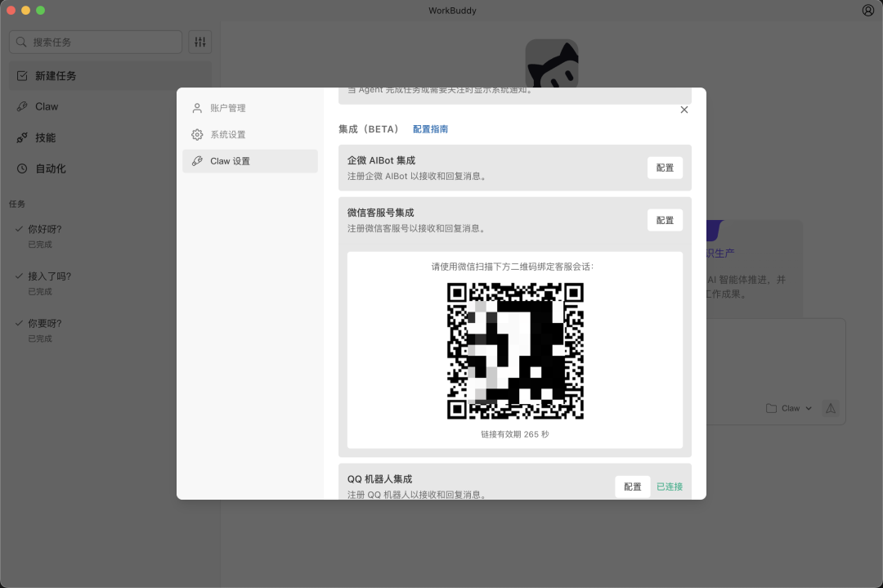This screenshot has width=883, height=588.
Task: Open 自动化 via the clock icon
Action: (23, 168)
